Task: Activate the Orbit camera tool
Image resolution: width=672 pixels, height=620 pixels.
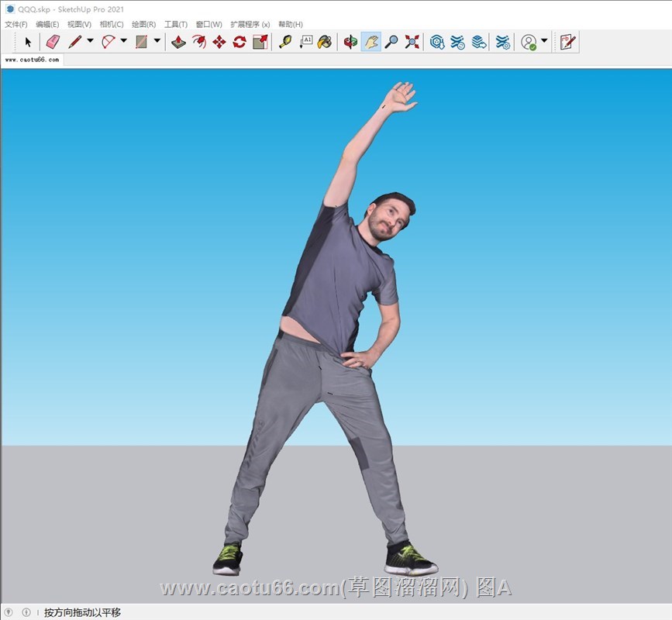Action: pyautogui.click(x=350, y=42)
